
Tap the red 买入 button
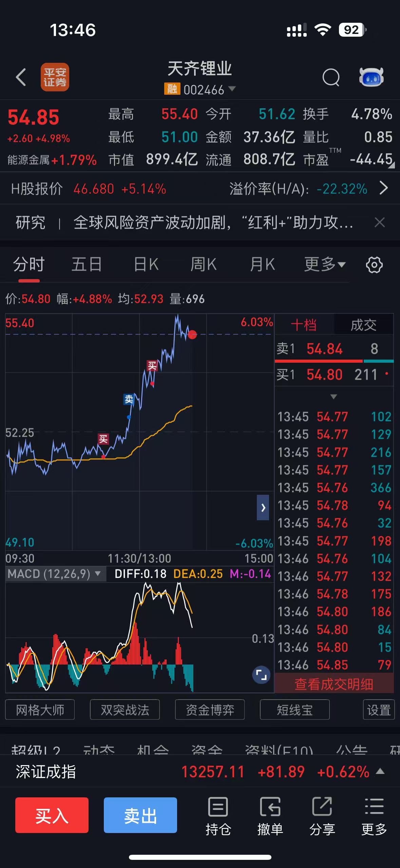[x=52, y=815]
